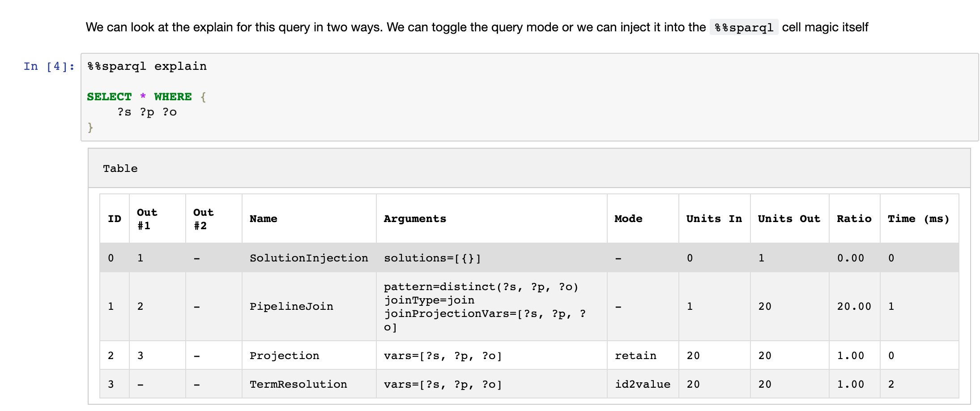Select the Projection row name cell
Screen dimensions: 980x411
[284, 356]
